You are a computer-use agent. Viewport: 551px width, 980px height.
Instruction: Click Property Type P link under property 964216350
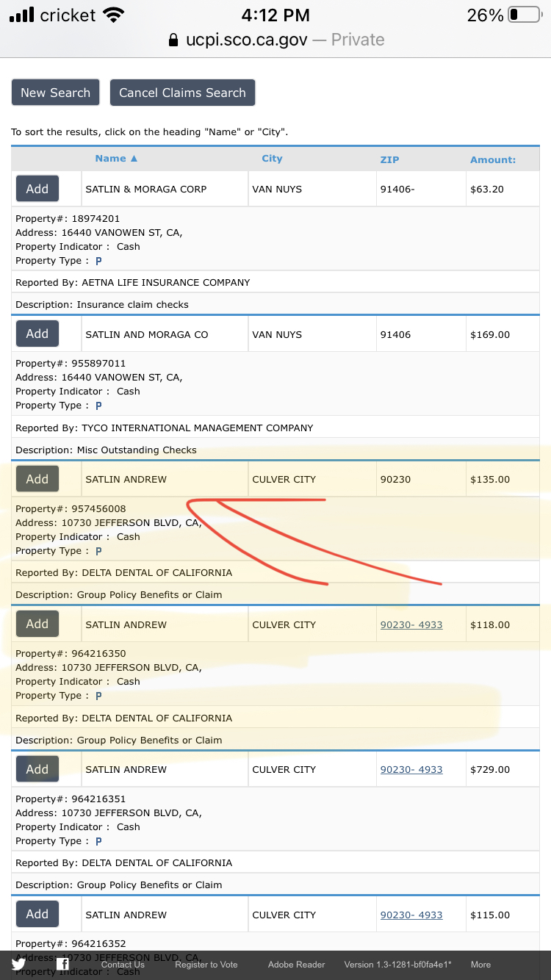[x=98, y=696]
